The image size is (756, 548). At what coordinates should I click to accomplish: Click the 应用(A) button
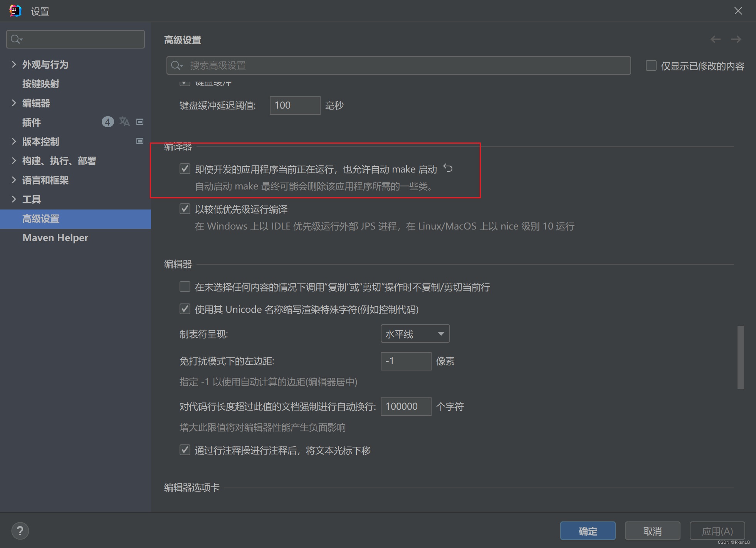(x=717, y=531)
